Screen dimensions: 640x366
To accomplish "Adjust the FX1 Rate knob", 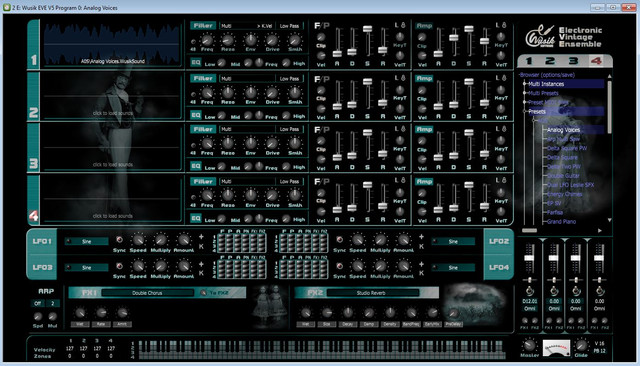I will coord(101,313).
